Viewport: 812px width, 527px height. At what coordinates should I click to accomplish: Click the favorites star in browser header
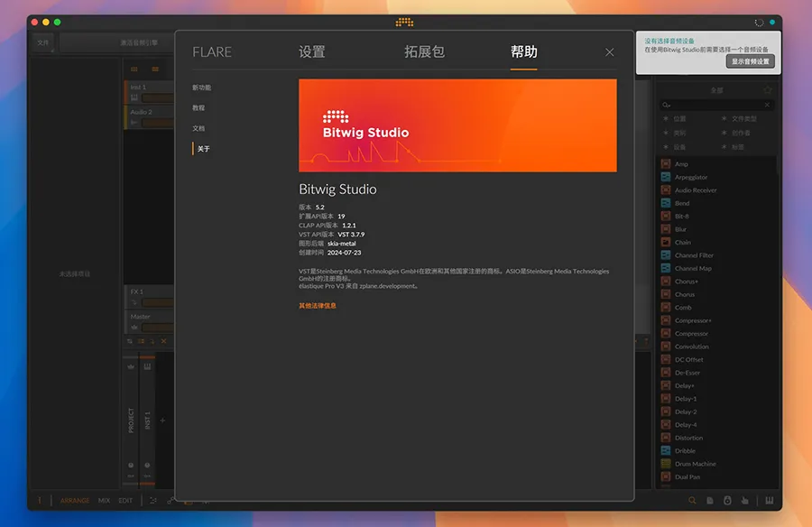(x=768, y=90)
